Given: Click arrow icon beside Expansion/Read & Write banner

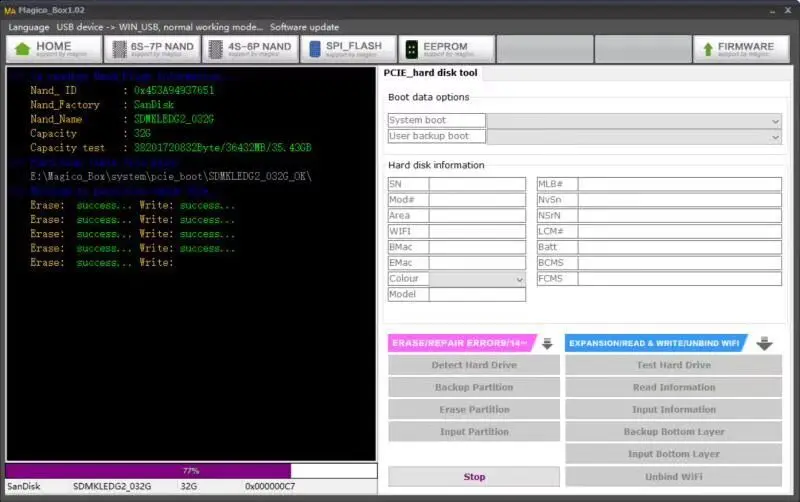Looking at the screenshot, I should pyautogui.click(x=764, y=343).
